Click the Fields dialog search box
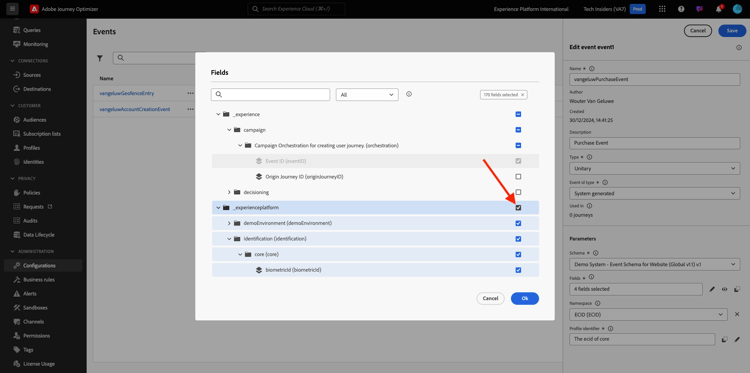The width and height of the screenshot is (750, 373). coord(270,95)
